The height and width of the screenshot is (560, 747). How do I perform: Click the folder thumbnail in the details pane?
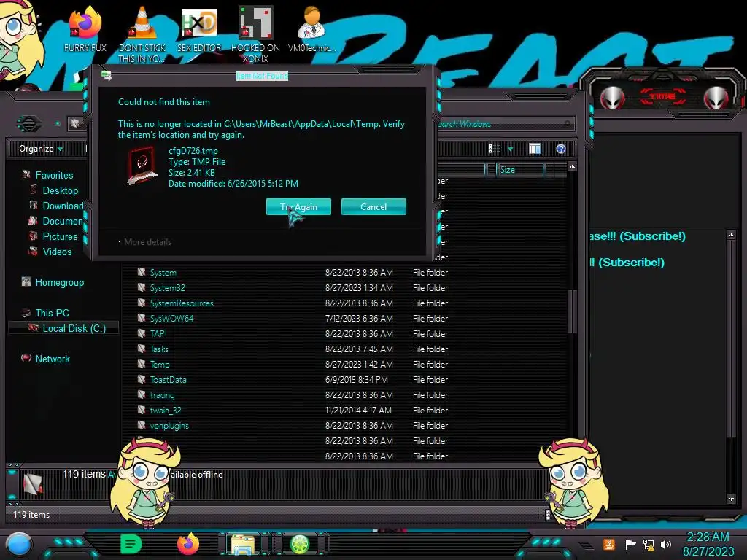point(34,484)
